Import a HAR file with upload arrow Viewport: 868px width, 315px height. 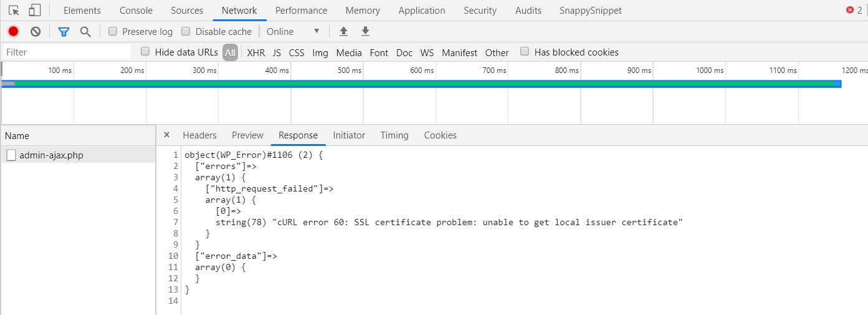click(x=343, y=31)
